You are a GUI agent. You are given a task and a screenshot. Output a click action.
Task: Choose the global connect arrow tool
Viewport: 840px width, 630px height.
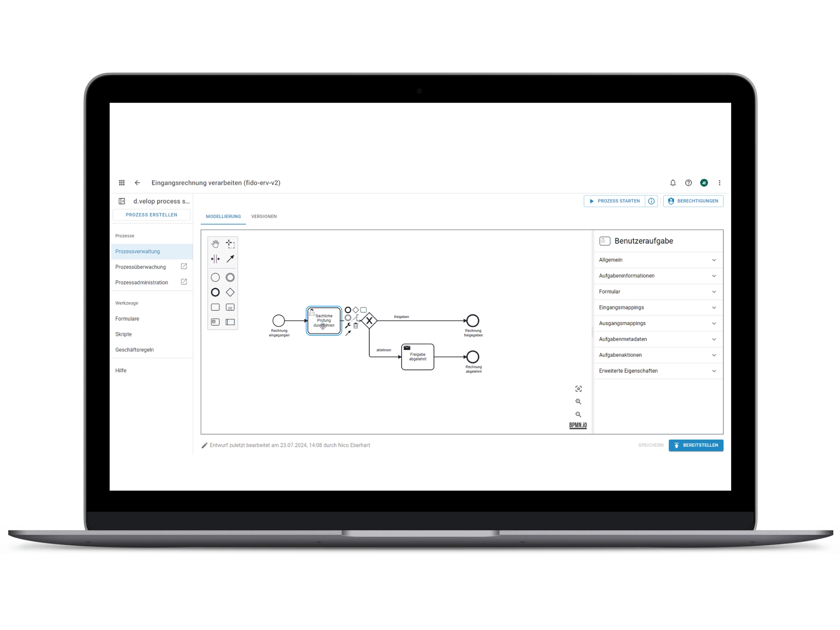click(230, 259)
